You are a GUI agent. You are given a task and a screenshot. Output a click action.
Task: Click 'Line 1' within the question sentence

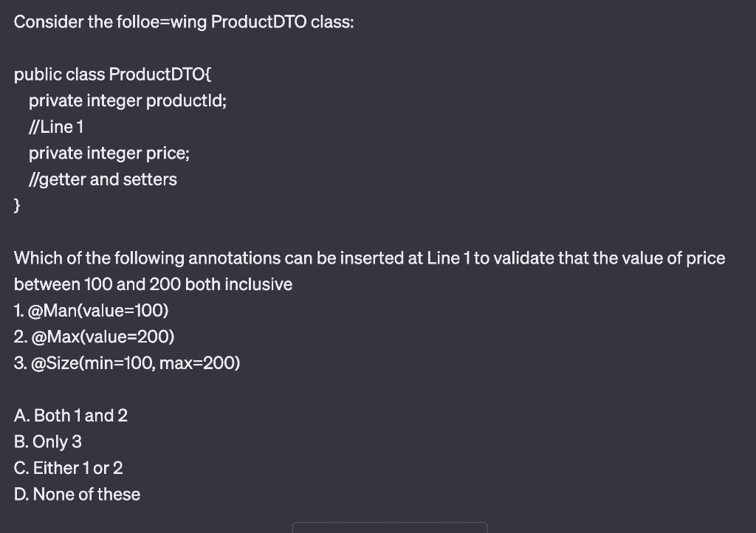[x=448, y=258]
